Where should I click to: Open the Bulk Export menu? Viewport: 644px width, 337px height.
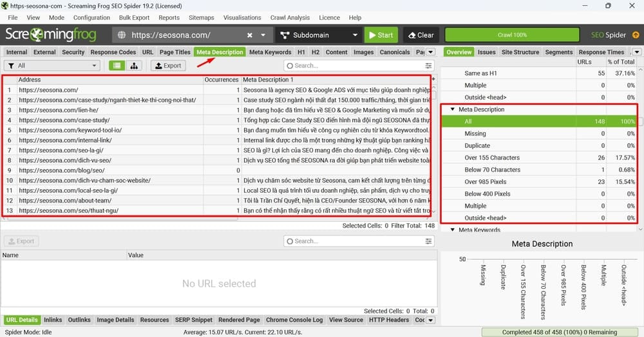point(134,17)
